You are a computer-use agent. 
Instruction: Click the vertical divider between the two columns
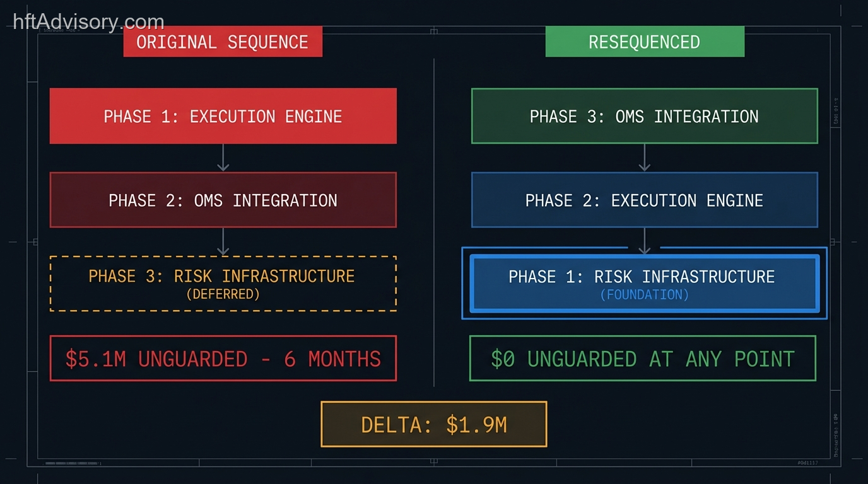[x=434, y=221]
